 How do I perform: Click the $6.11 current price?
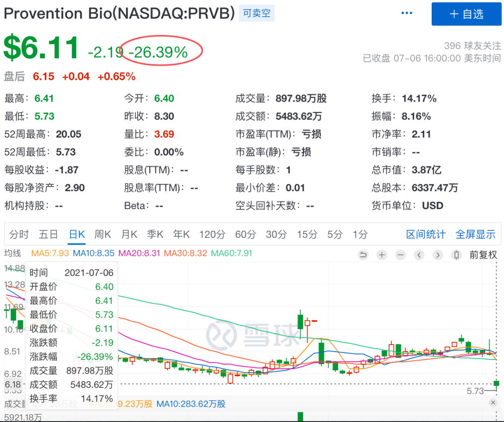(x=41, y=48)
